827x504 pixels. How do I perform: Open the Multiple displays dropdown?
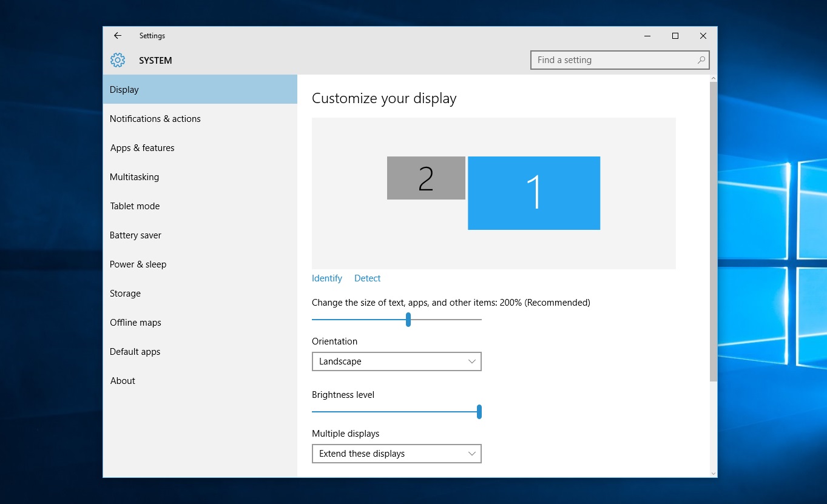(x=396, y=454)
